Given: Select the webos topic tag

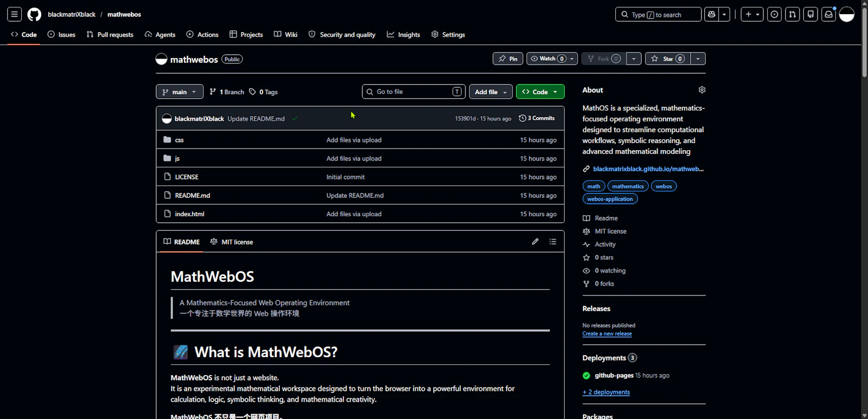Looking at the screenshot, I should pos(664,186).
